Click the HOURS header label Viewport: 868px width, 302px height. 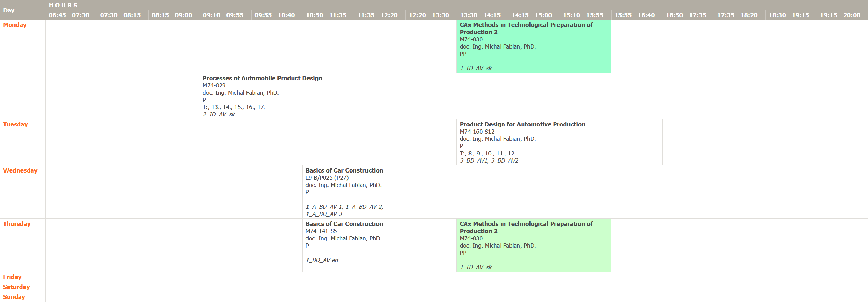(x=63, y=5)
